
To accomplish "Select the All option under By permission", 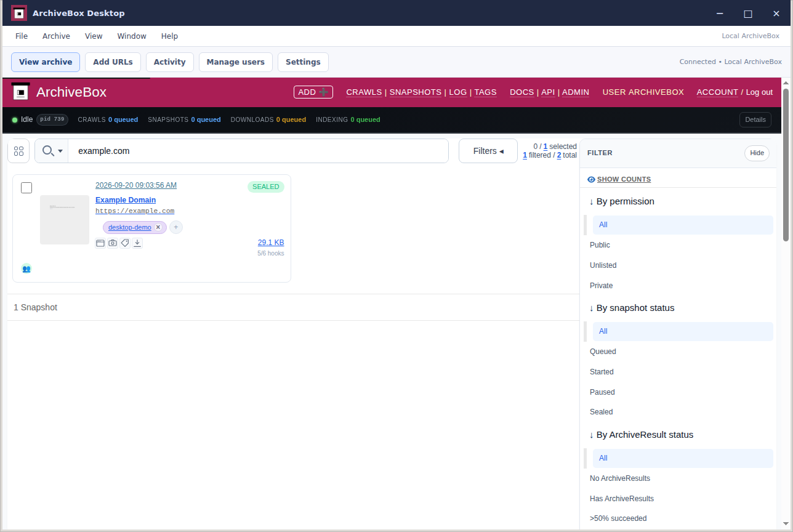I will [683, 225].
